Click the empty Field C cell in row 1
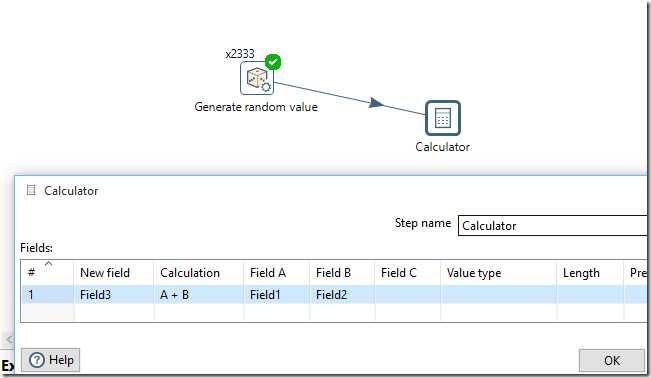This screenshot has height=378, width=651. click(x=408, y=295)
